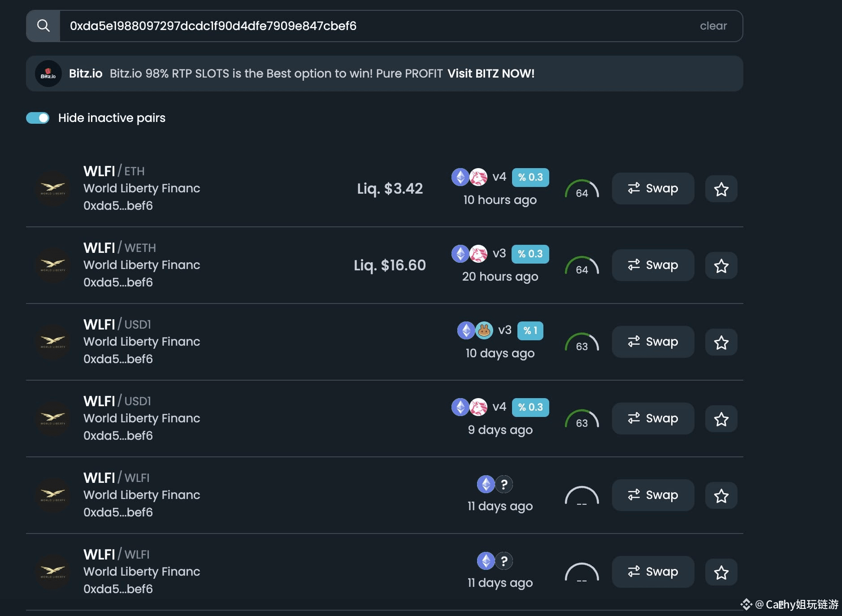Click the score gauge of WLFI/WETH

pyautogui.click(x=582, y=265)
